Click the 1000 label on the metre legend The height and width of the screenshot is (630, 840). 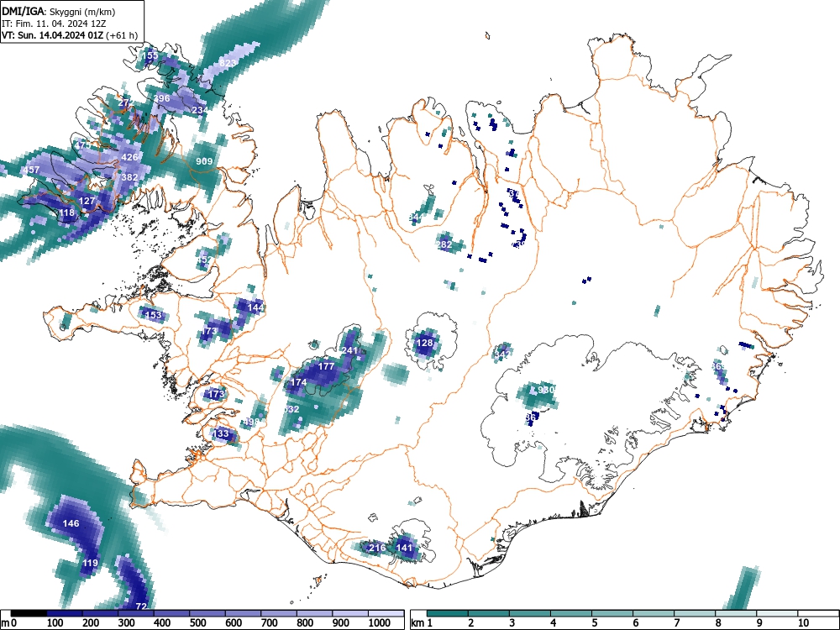click(x=380, y=623)
